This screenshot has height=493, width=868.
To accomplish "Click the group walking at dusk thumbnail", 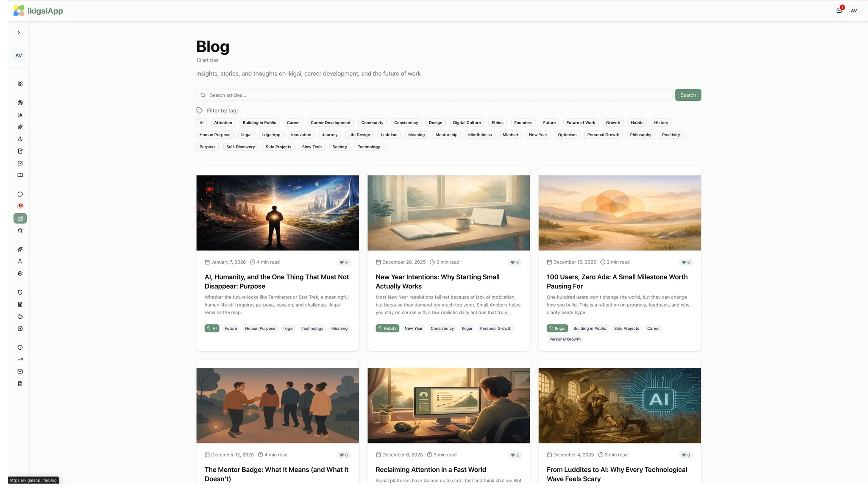I will pyautogui.click(x=278, y=406).
